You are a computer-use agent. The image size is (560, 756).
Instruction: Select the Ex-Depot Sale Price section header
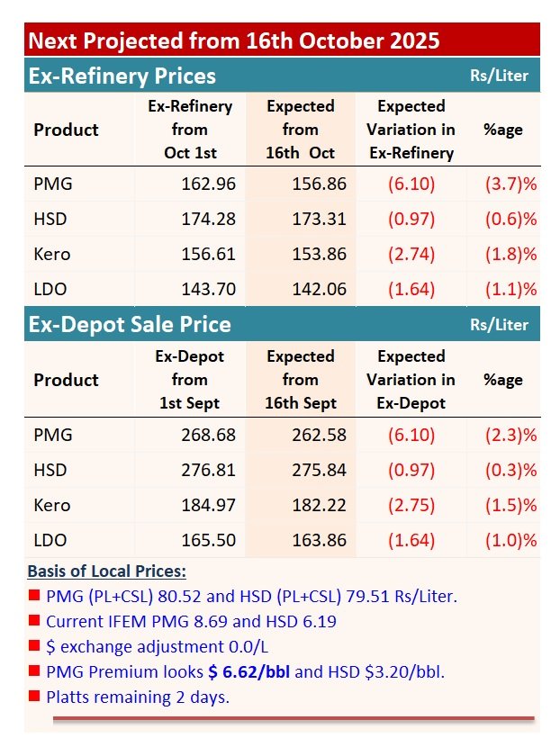130,325
